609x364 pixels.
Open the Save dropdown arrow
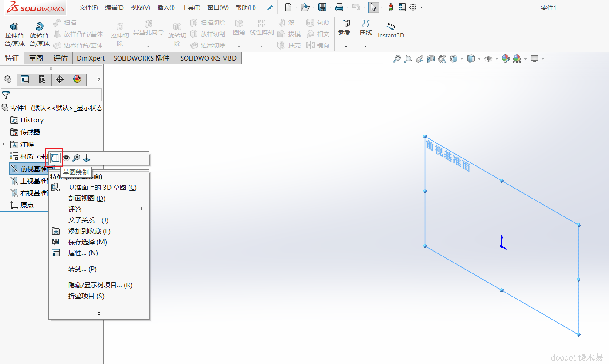tap(331, 7)
